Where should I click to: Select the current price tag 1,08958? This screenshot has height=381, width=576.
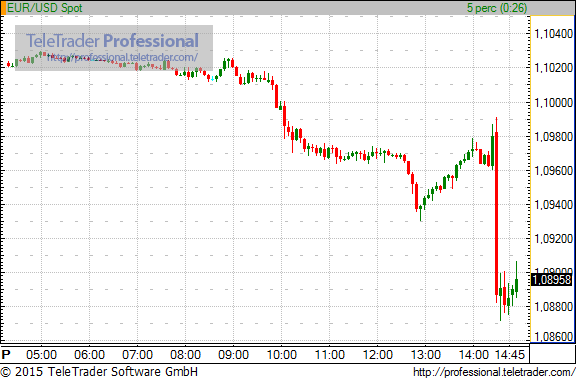coord(551,280)
